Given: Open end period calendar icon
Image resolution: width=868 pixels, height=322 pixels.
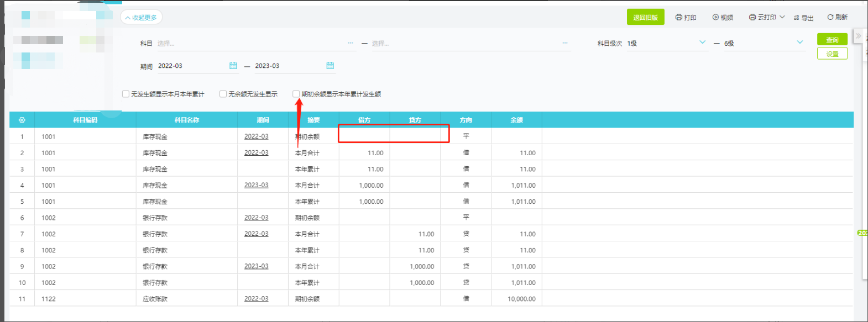Looking at the screenshot, I should tap(330, 66).
